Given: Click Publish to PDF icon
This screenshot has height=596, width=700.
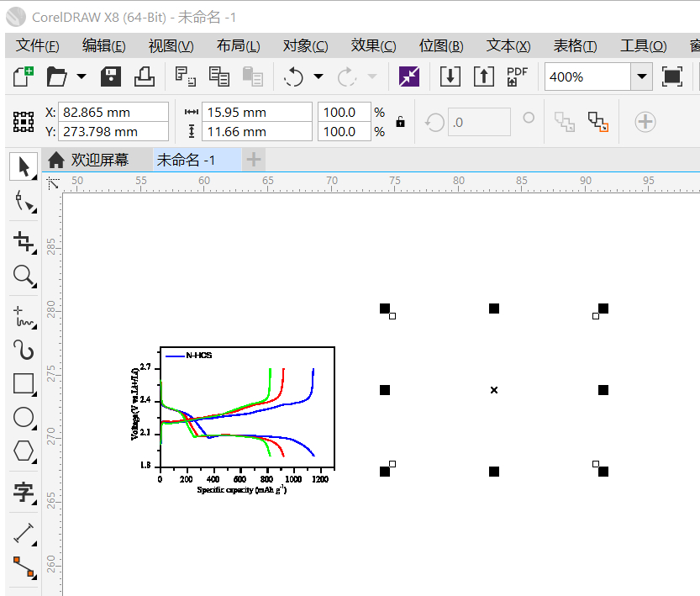Looking at the screenshot, I should coord(517,77).
